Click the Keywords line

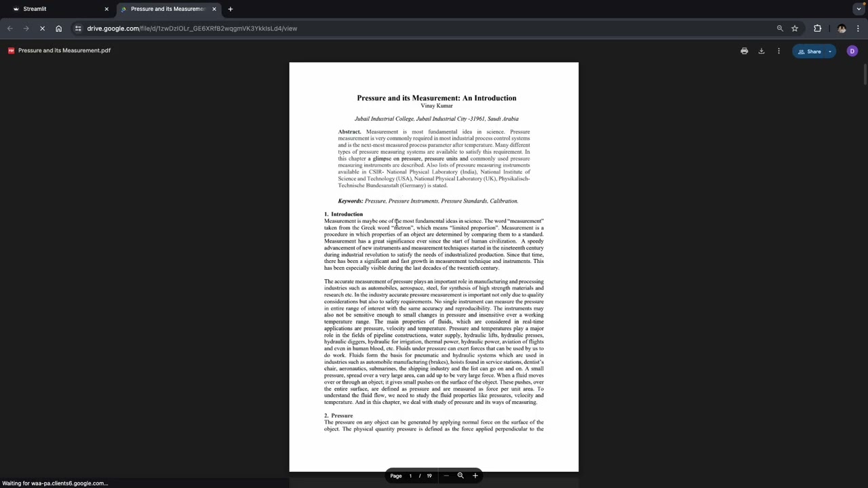click(x=428, y=201)
